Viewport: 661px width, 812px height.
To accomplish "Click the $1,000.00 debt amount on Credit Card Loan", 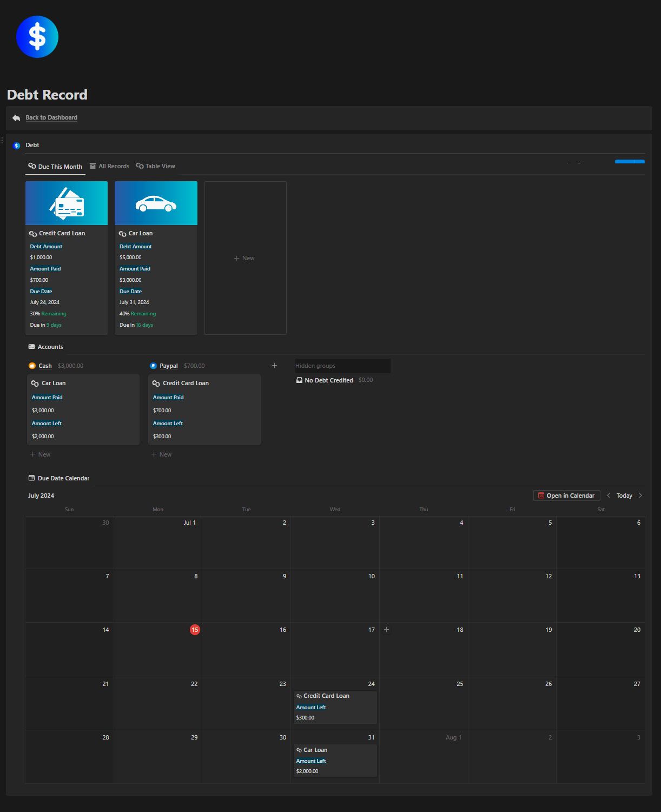I will click(41, 258).
